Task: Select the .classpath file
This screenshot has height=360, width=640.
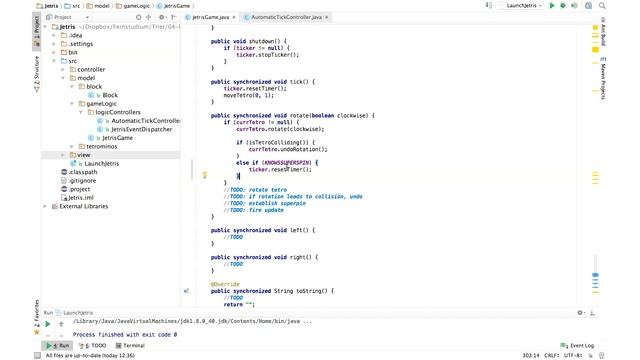Action: (x=83, y=172)
